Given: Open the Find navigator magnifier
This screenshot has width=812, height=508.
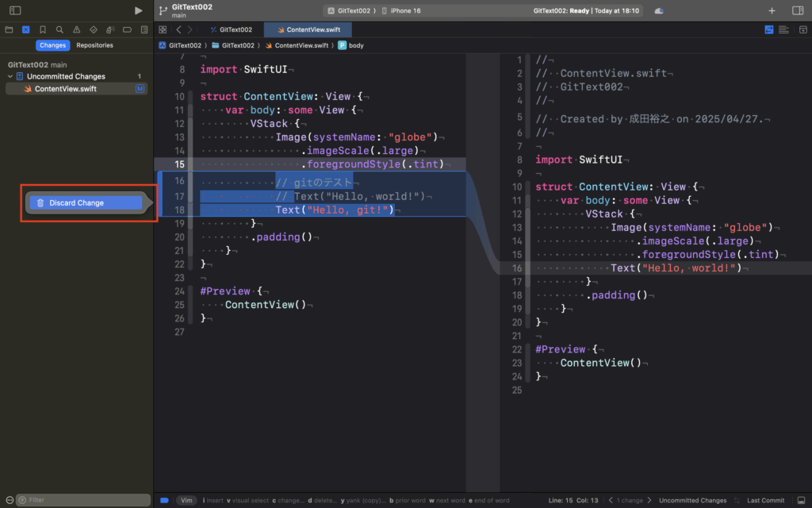Looking at the screenshot, I should [59, 29].
